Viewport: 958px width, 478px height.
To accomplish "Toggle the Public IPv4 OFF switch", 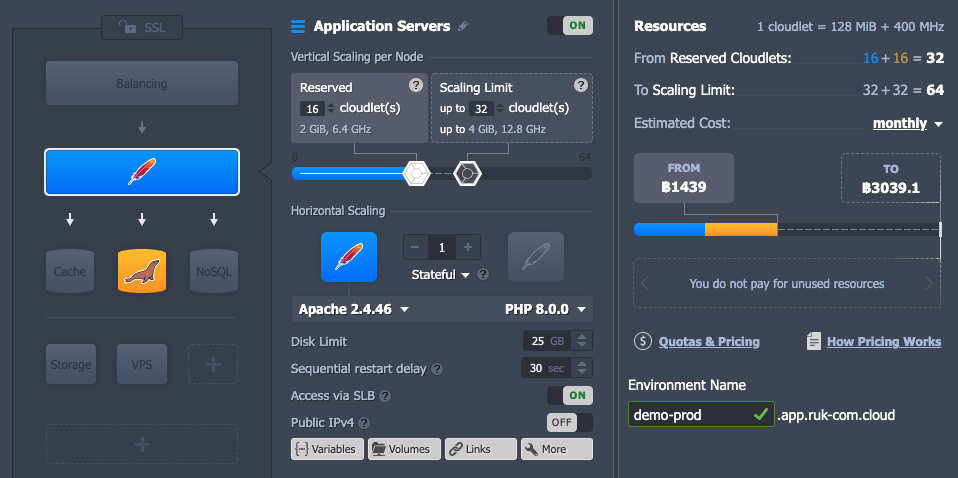I will click(x=570, y=422).
